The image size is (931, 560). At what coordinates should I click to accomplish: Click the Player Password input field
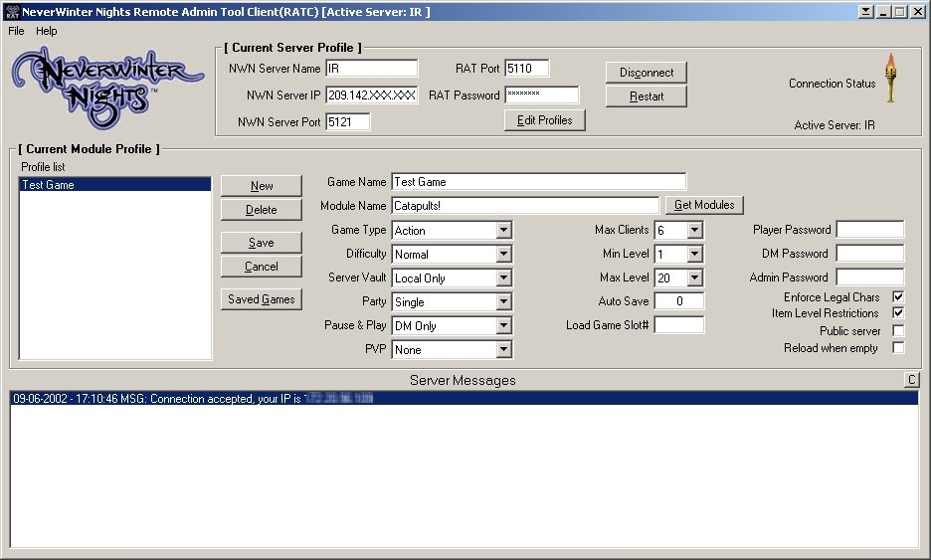(869, 230)
